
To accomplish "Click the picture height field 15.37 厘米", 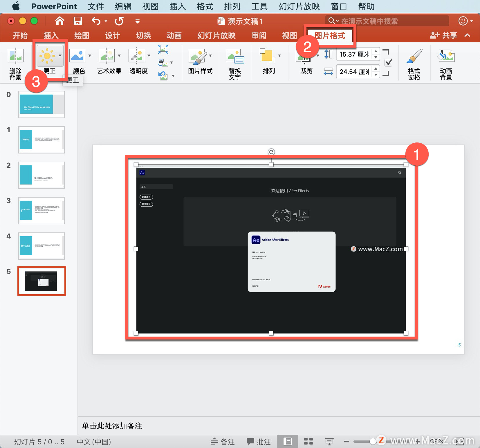I will pyautogui.click(x=354, y=54).
